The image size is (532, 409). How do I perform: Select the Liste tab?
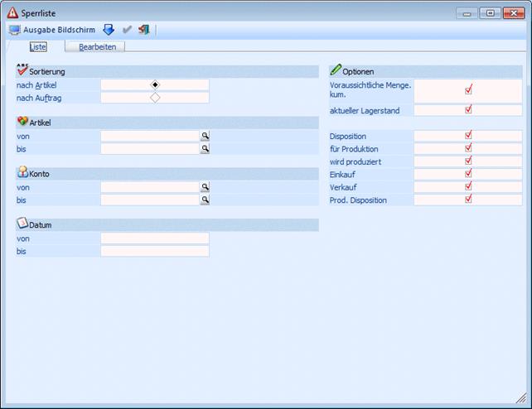click(x=38, y=47)
